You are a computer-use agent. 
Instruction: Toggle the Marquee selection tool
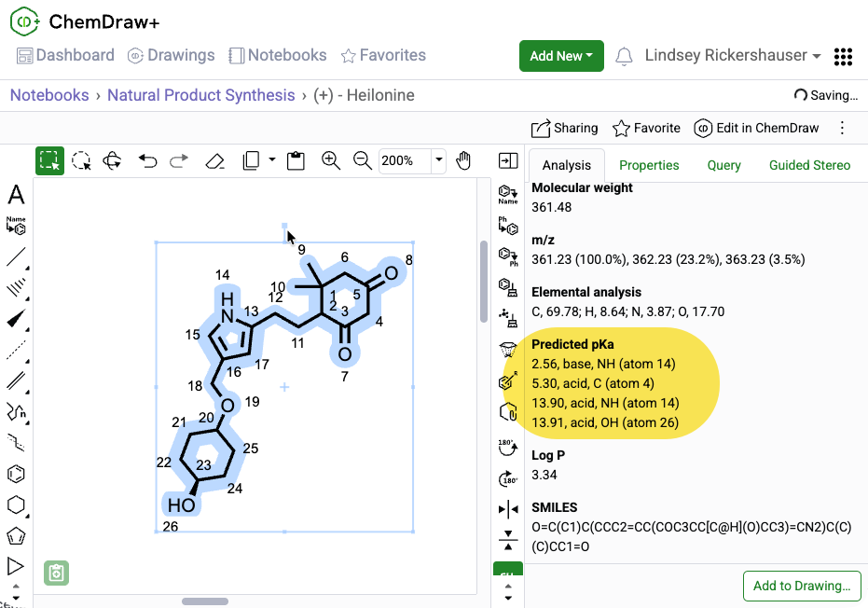(x=49, y=161)
